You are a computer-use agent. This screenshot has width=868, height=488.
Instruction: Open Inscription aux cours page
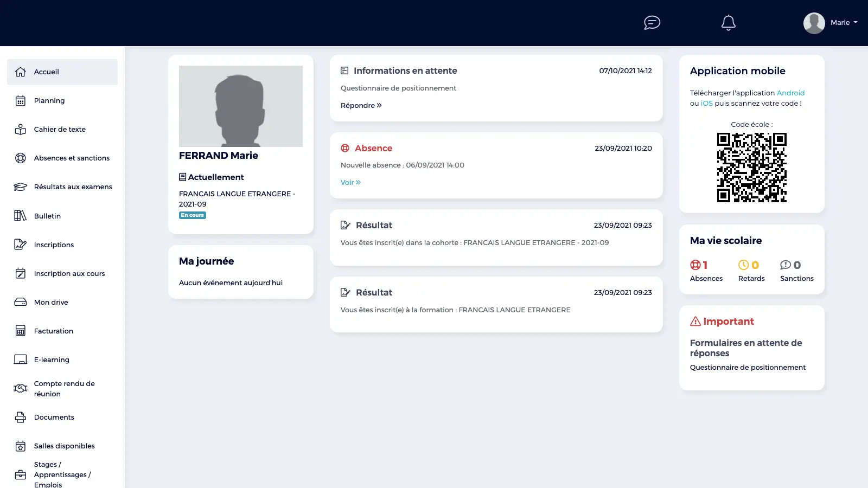coord(69,274)
